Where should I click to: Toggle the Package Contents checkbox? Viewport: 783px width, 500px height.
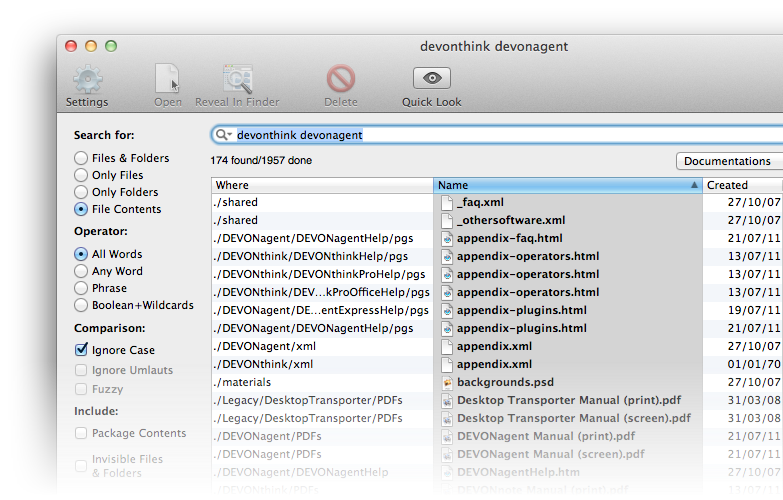click(x=81, y=433)
